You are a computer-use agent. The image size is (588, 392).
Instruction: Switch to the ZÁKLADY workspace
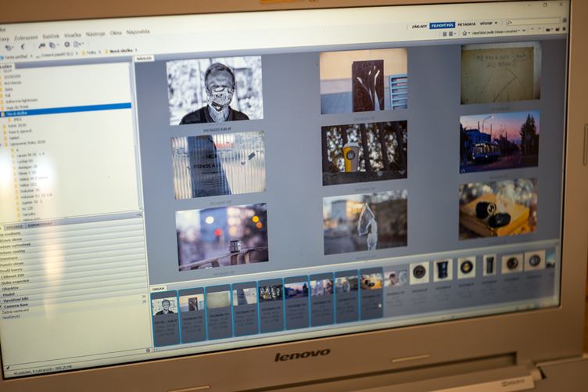click(419, 27)
